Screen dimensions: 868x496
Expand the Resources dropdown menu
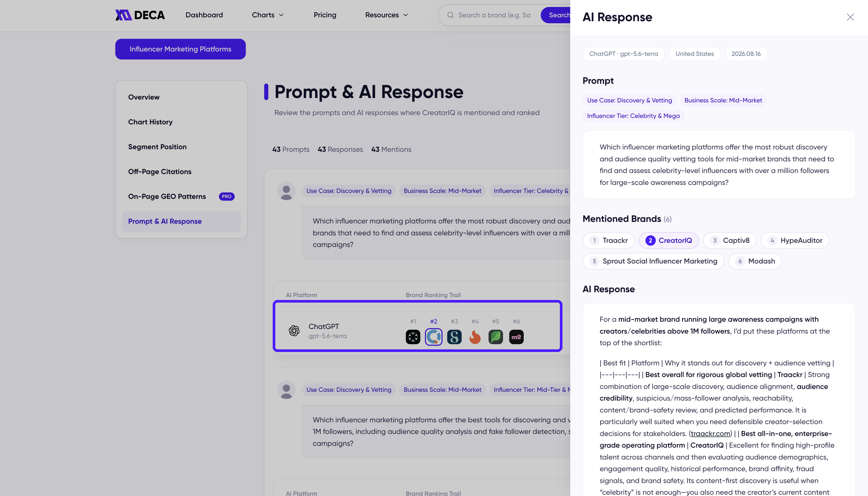pyautogui.click(x=387, y=15)
